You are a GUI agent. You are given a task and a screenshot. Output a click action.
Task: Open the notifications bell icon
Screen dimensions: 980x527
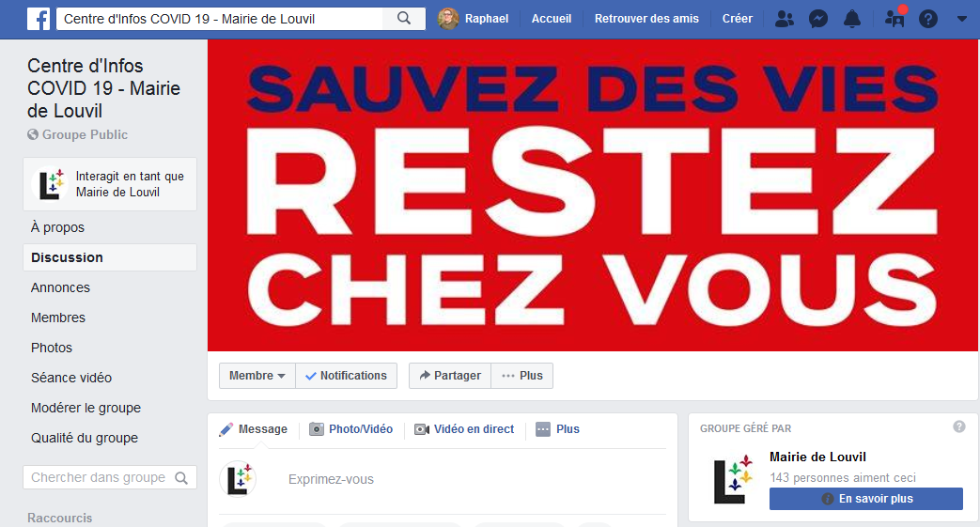click(x=852, y=20)
